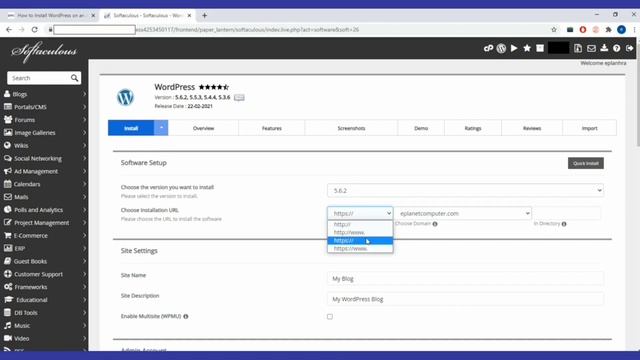Expand the Portals/CMS category
Screen dimensions: 640x360
44,107
